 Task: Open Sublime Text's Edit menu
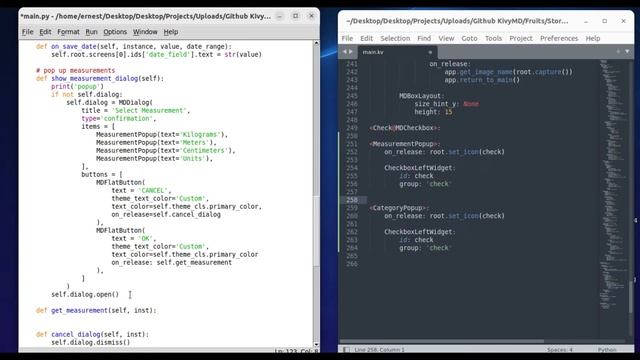(366, 38)
